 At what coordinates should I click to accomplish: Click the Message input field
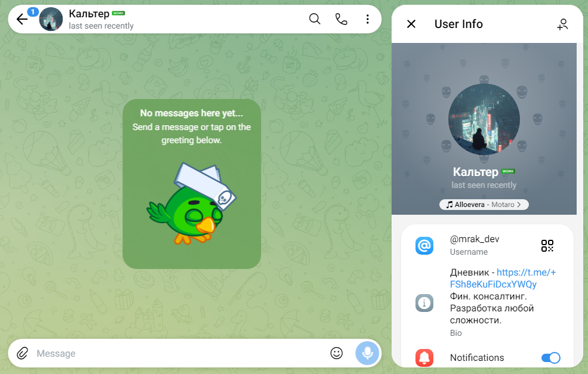point(180,353)
